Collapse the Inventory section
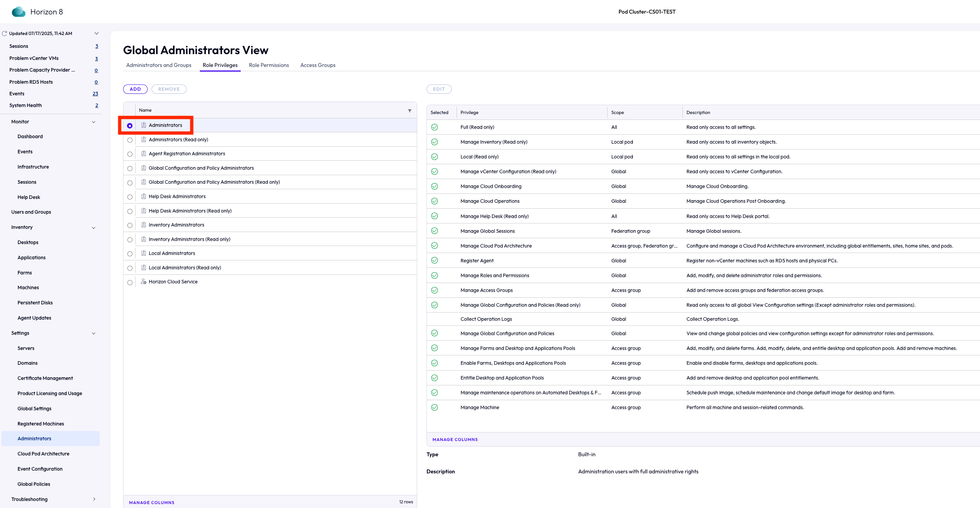 point(93,228)
